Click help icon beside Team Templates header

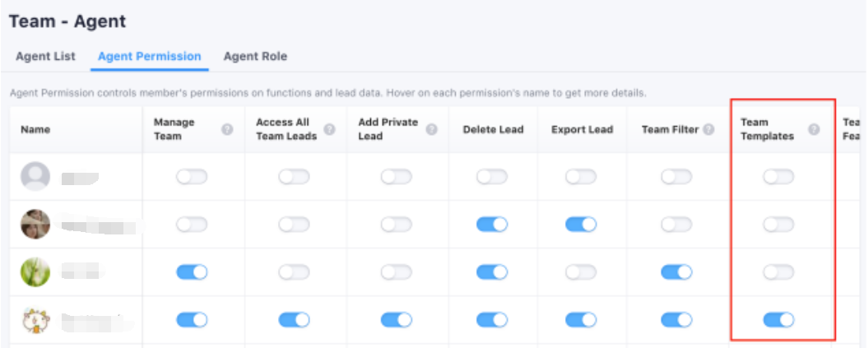click(814, 129)
